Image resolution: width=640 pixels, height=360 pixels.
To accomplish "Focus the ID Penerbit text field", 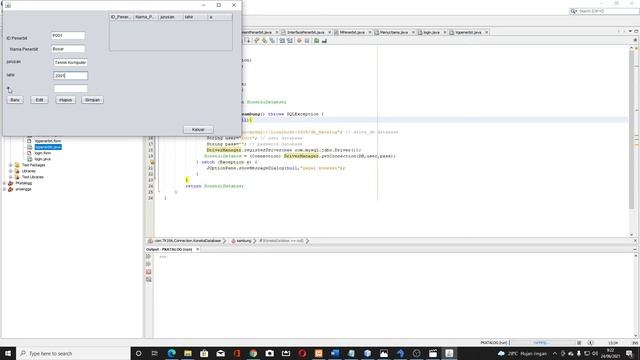I will [68, 36].
